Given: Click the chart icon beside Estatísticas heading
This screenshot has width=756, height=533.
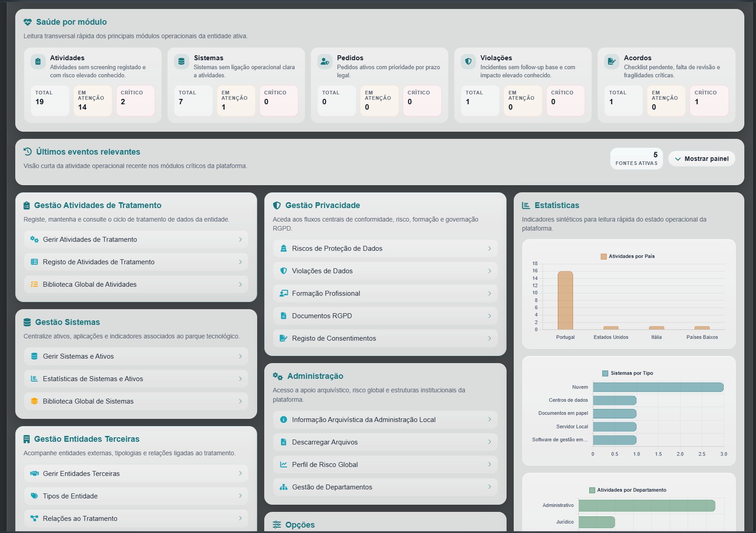Looking at the screenshot, I should coord(526,205).
